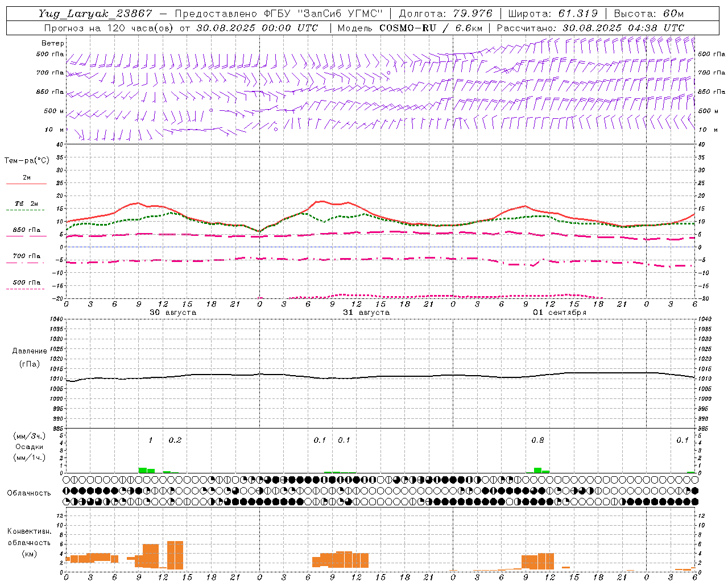728x582 pixels.
Task: Click the Облачность panel label
Action: (x=29, y=493)
